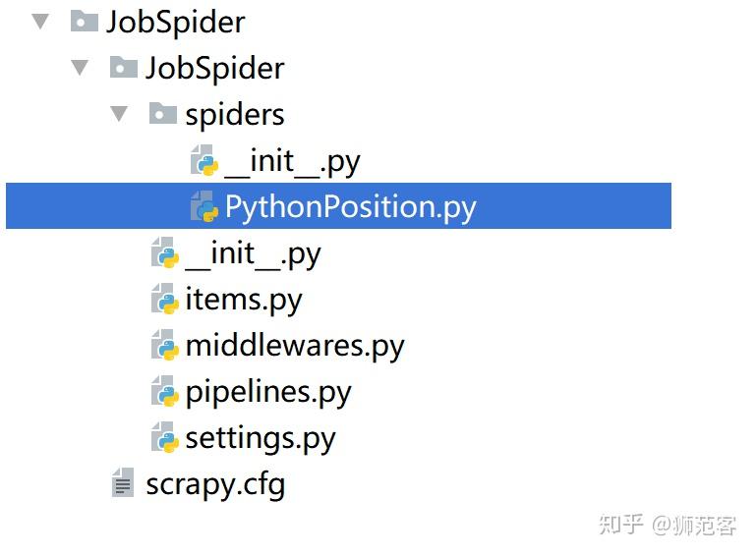Collapse the nested JobSpider folder arrow
Screen dimensions: 756x556
pos(80,67)
